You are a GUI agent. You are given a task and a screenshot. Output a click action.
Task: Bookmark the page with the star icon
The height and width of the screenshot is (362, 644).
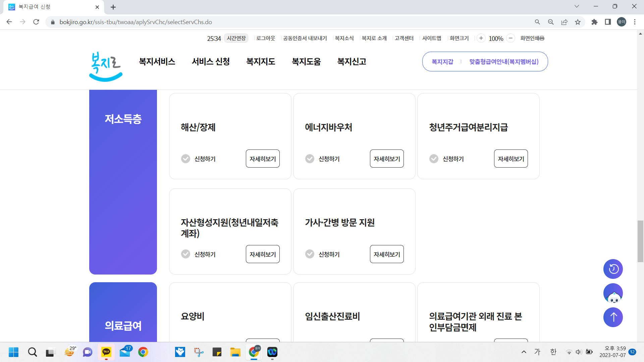click(578, 22)
